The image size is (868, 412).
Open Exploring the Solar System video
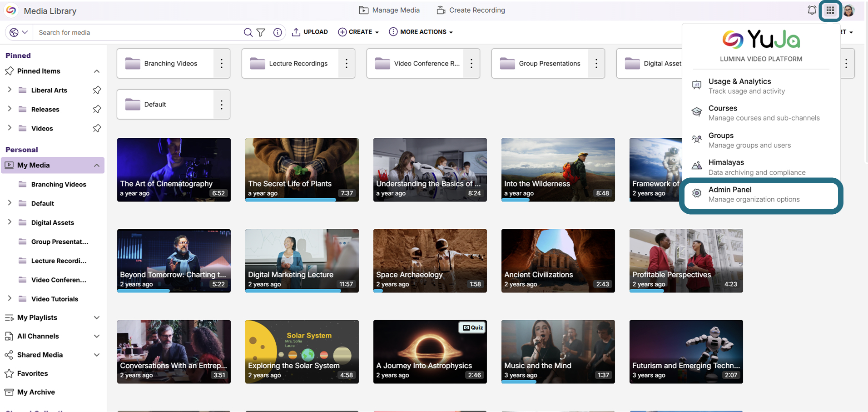pos(302,352)
